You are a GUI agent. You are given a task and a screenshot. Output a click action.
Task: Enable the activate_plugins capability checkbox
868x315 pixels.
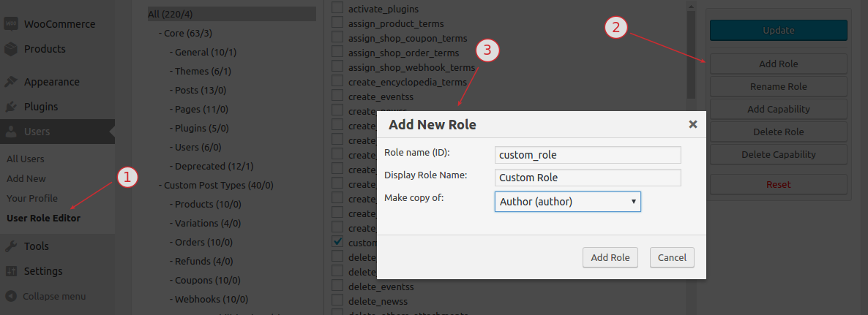(x=337, y=9)
